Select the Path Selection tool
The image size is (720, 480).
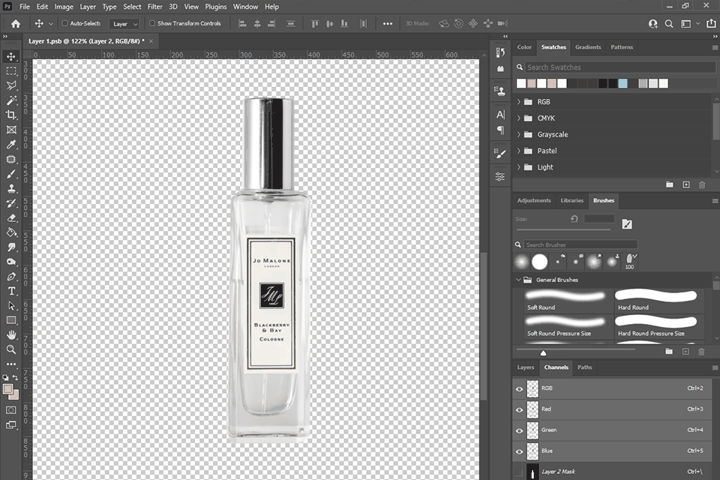[11, 306]
